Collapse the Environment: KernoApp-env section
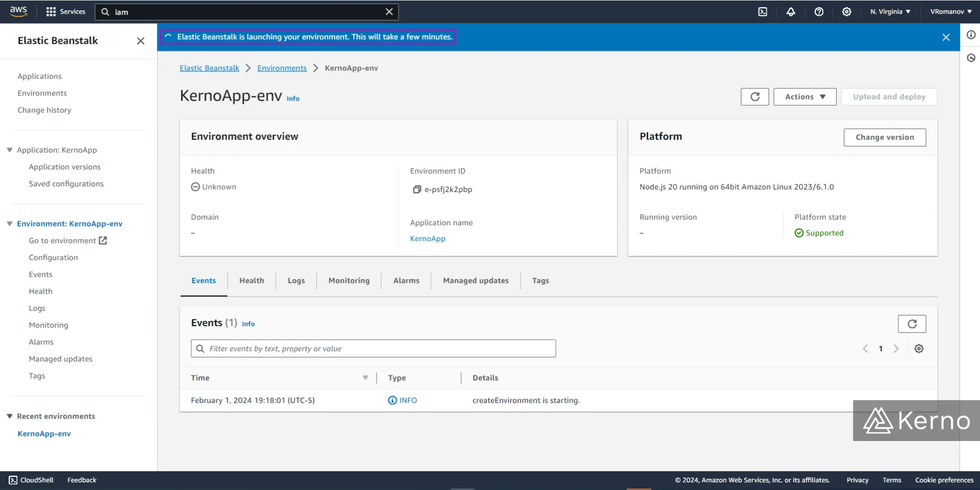Image resolution: width=980 pixels, height=490 pixels. pos(10,224)
